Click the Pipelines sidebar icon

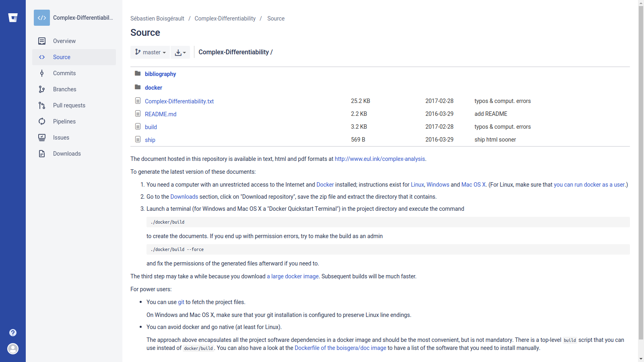[42, 121]
